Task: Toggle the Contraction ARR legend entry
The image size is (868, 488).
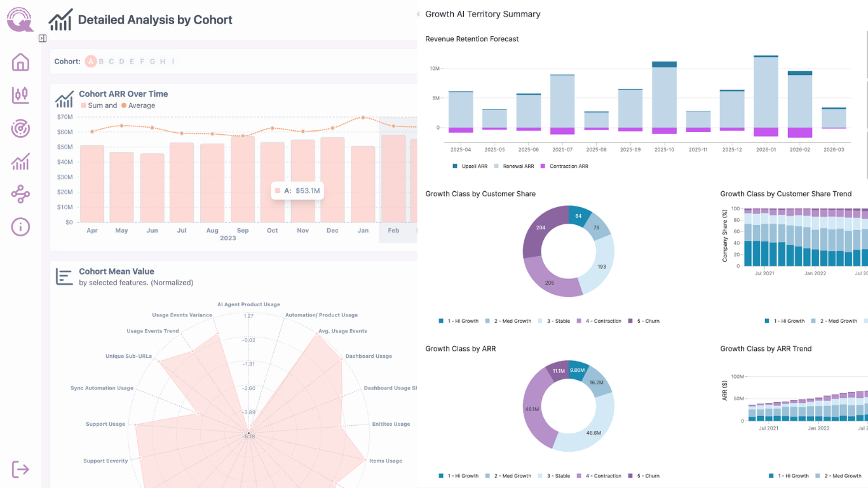Action: (x=564, y=166)
